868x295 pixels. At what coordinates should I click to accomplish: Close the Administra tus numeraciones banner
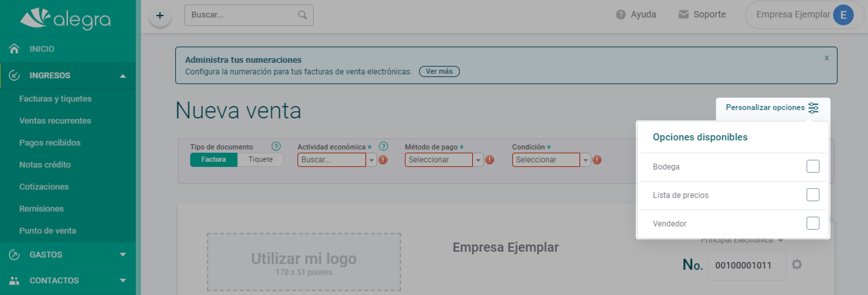click(x=827, y=58)
